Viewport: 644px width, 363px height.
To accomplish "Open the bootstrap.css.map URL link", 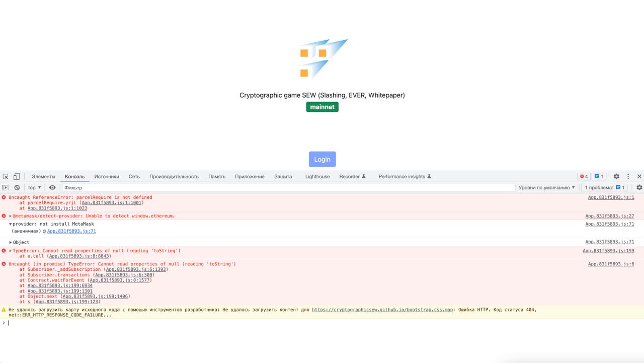I will tap(383, 310).
